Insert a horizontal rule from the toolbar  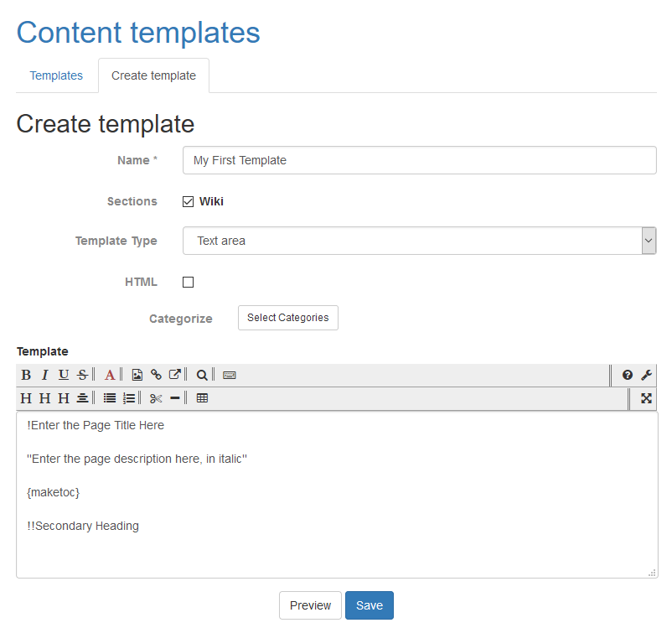175,398
